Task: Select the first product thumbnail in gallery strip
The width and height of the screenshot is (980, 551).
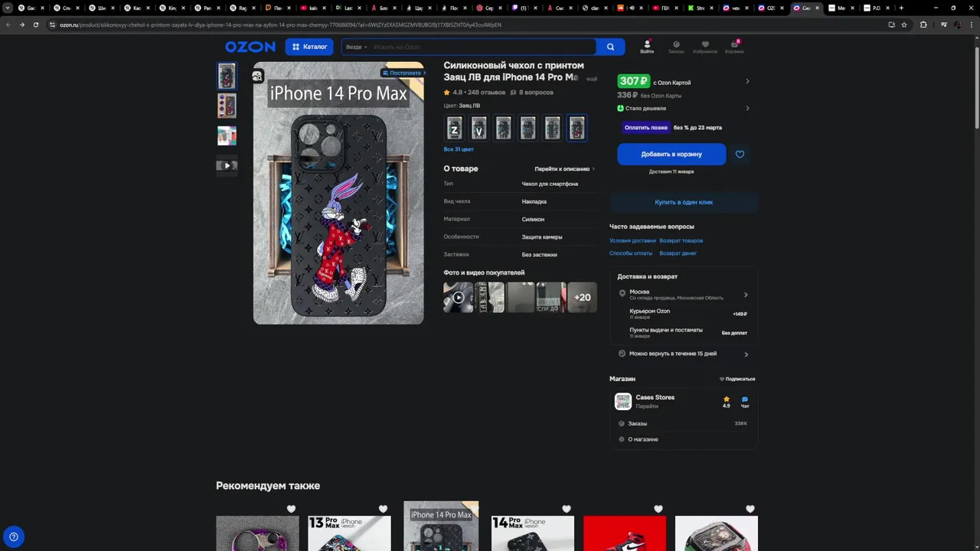Action: (227, 77)
